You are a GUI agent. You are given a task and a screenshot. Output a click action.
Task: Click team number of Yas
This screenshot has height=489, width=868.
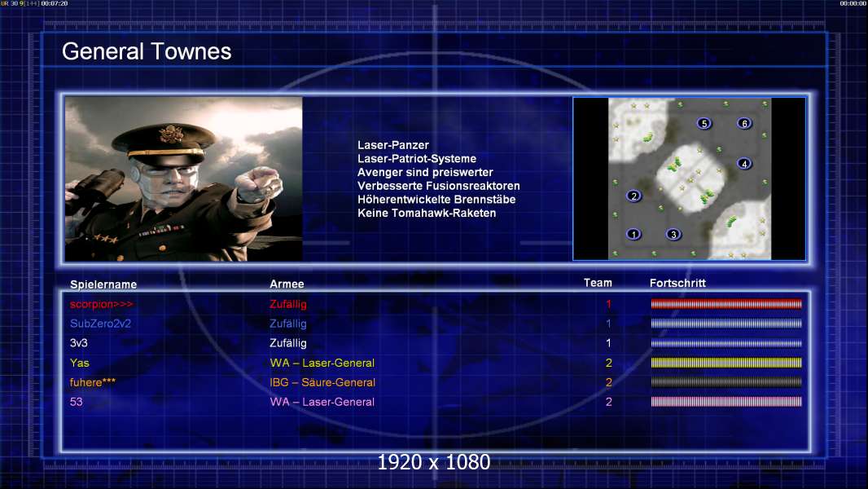[x=608, y=363]
